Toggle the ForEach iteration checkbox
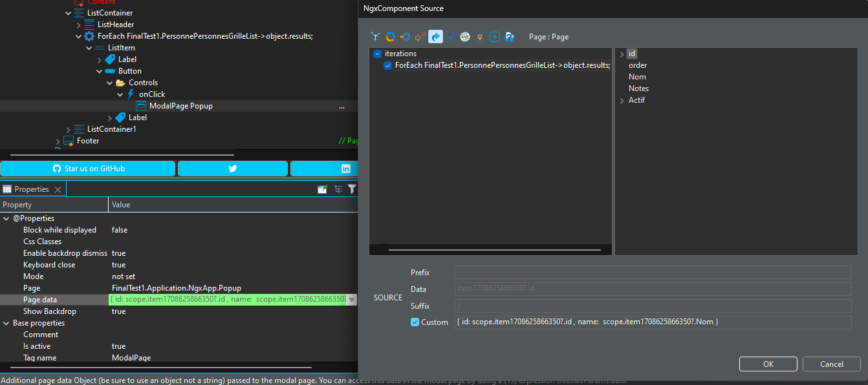 tap(387, 65)
